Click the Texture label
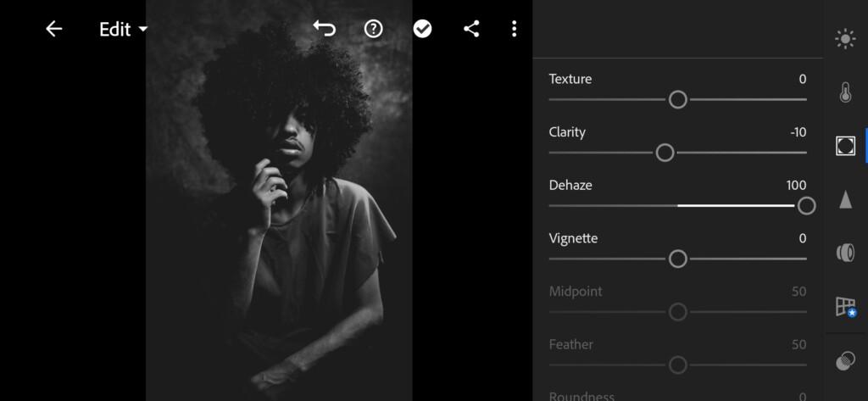 (570, 79)
